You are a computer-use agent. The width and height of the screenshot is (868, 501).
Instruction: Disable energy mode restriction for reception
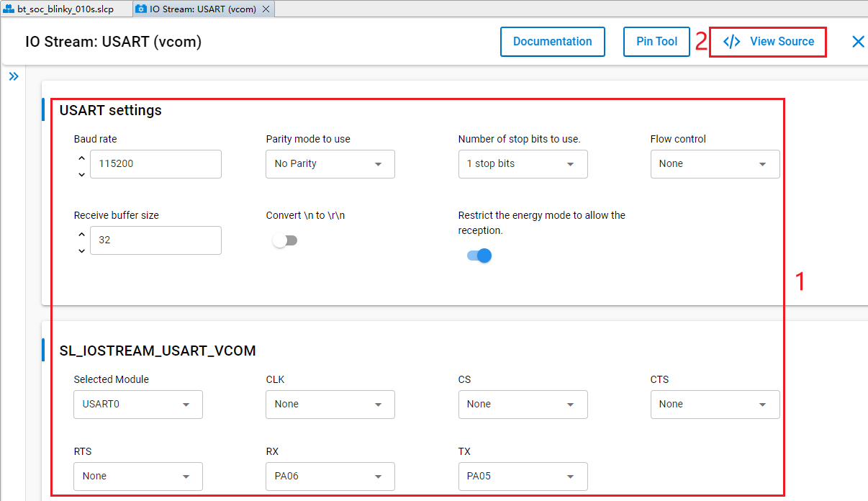pyautogui.click(x=479, y=256)
